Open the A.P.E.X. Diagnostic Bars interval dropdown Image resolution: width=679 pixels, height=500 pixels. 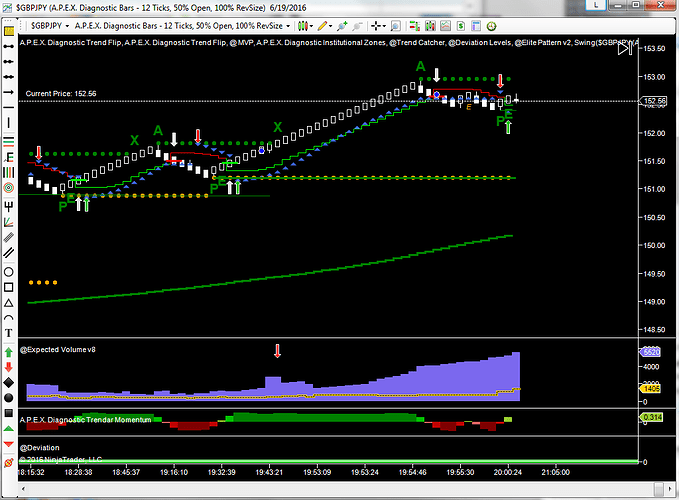pos(182,26)
